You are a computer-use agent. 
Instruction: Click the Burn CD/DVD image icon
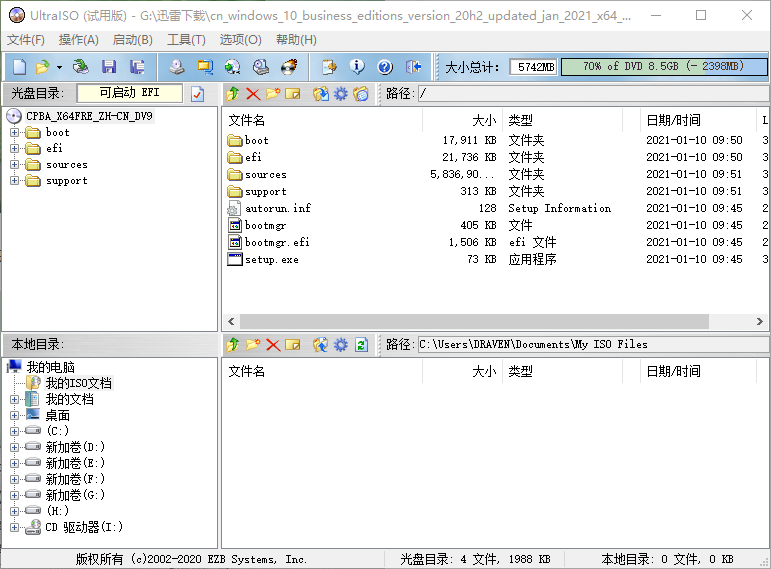[289, 67]
